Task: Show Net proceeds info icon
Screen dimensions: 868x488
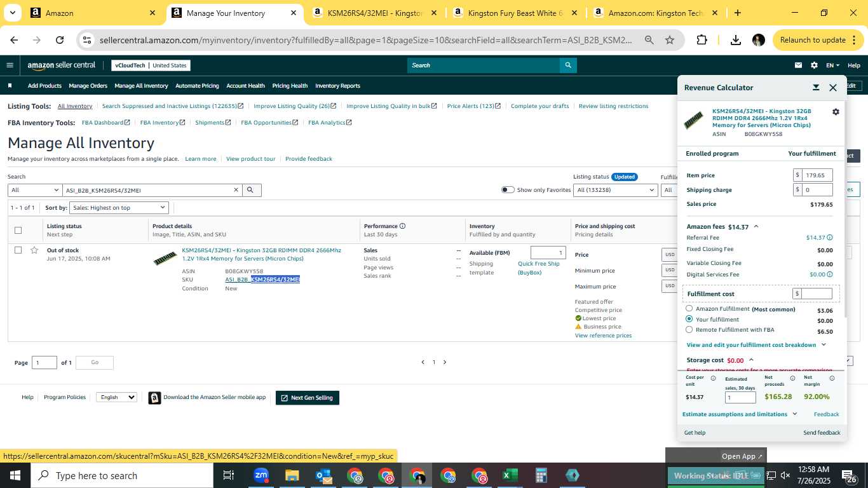Action: (792, 378)
